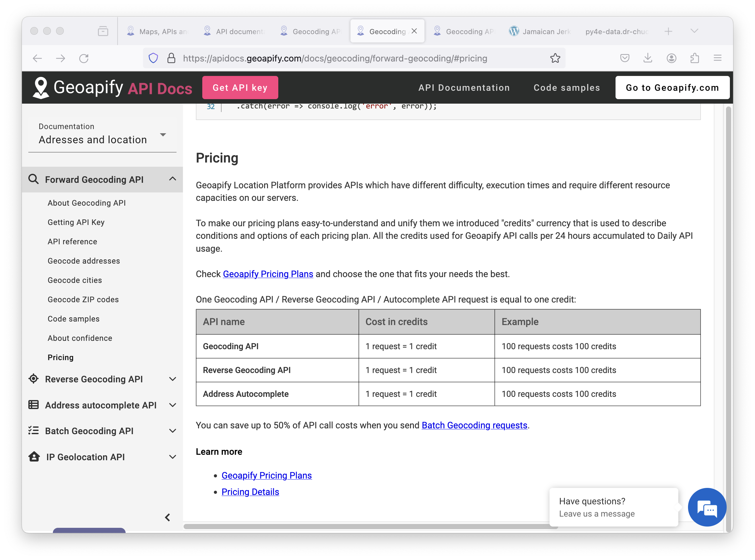755x560 pixels.
Task: Click the Forward Geocoding API magnifier icon
Action: (x=33, y=179)
